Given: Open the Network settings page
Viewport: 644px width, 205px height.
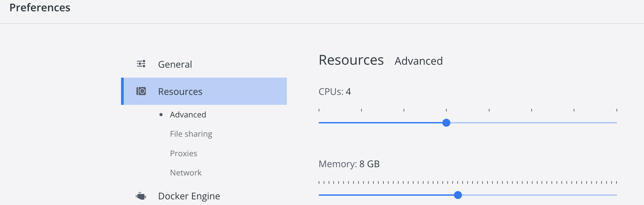Looking at the screenshot, I should (x=186, y=172).
